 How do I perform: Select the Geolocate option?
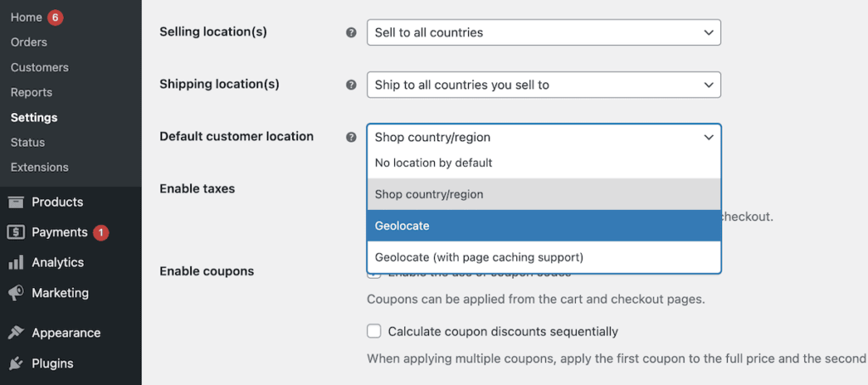[x=544, y=226]
